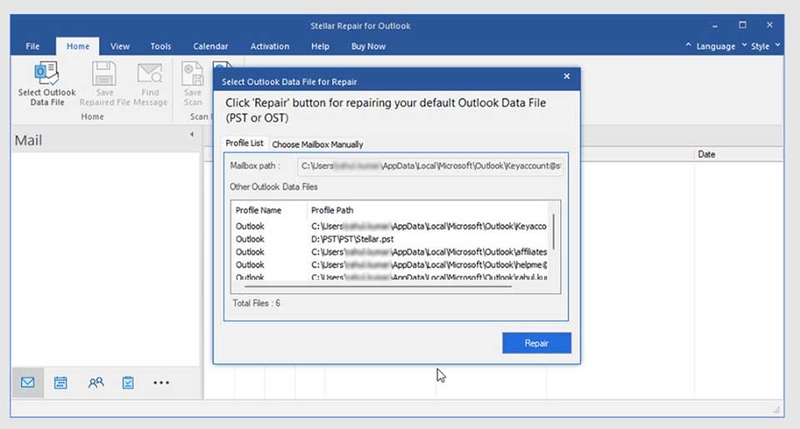This screenshot has height=429, width=800.
Task: Click the Select Outlook Data File icon
Action: pyautogui.click(x=46, y=74)
